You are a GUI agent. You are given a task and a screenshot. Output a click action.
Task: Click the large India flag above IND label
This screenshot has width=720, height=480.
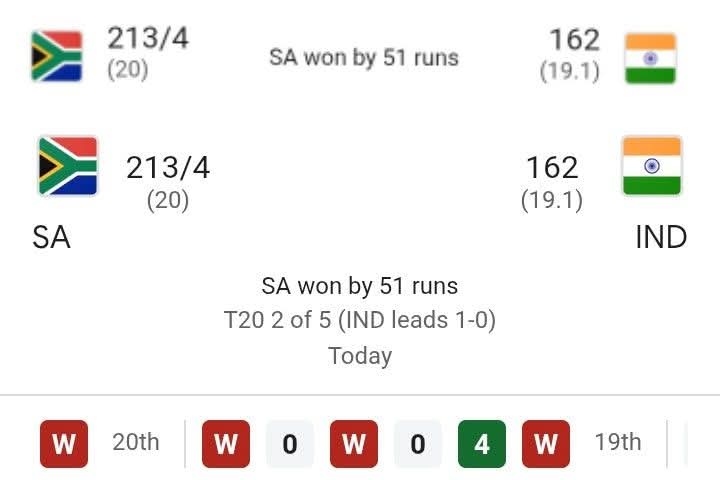(x=651, y=167)
